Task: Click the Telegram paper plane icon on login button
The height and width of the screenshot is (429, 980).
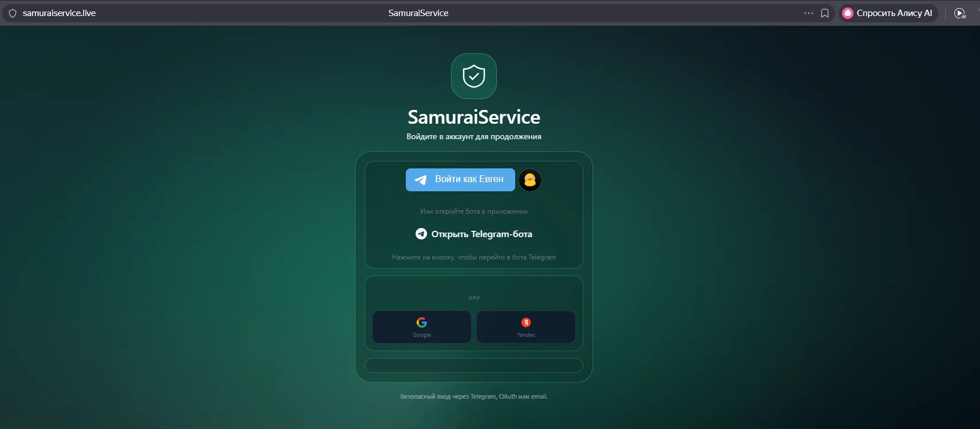Action: [x=421, y=180]
